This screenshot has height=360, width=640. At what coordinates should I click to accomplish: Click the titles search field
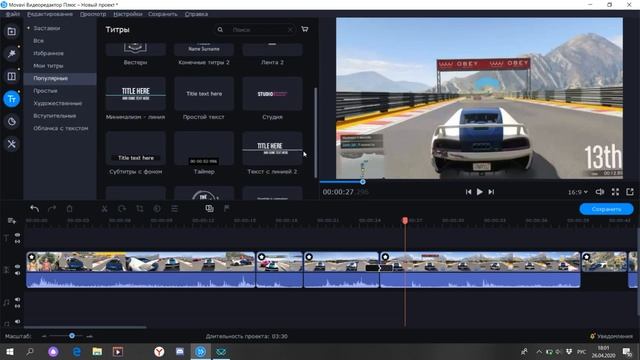coord(254,29)
